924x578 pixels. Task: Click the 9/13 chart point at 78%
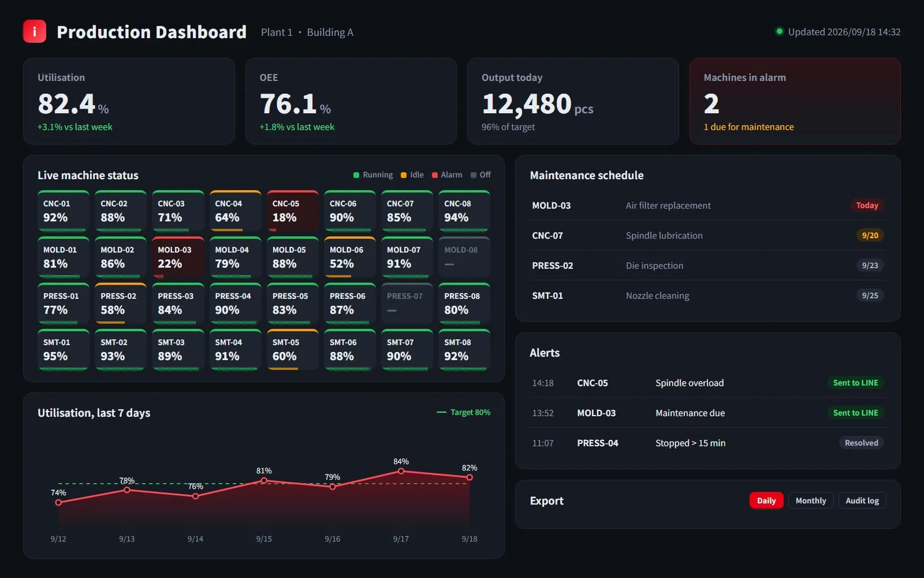pyautogui.click(x=127, y=490)
